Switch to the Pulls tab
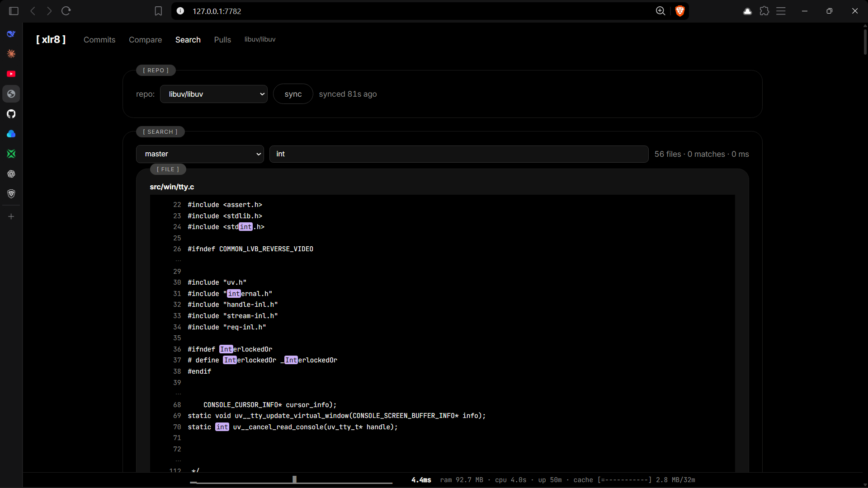 point(222,40)
